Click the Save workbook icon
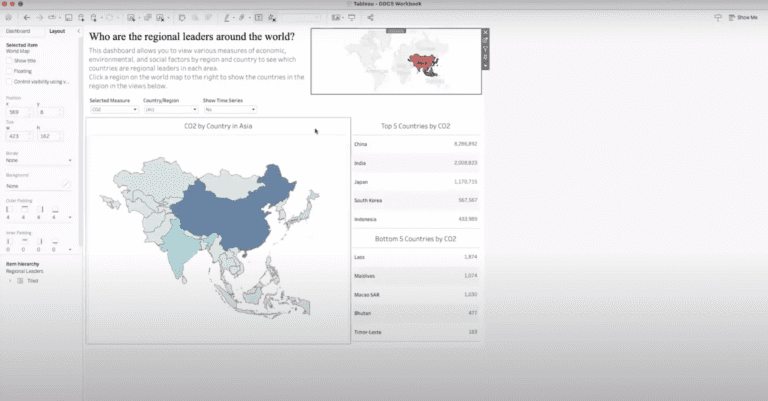 click(69, 18)
